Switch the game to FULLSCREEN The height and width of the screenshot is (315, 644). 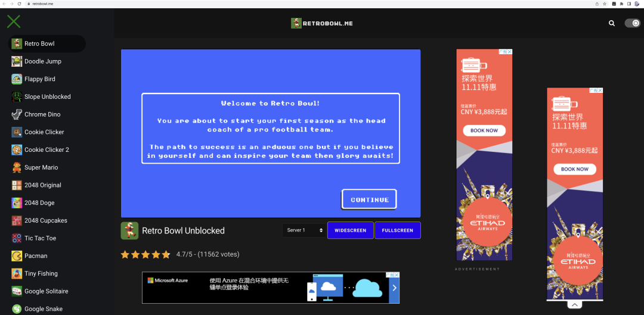[398, 230]
